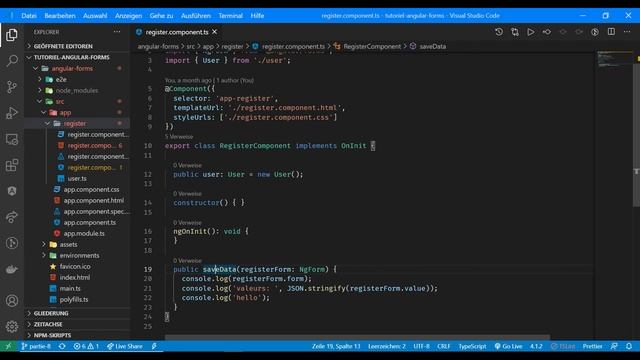Open app.module.ts in the explorer
The image size is (640, 360).
(x=77, y=233)
